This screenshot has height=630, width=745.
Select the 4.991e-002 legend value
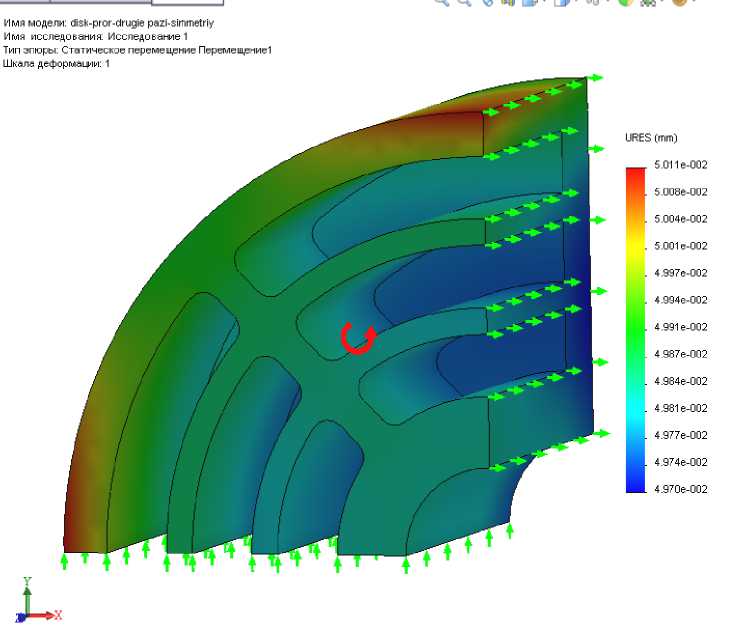[680, 327]
